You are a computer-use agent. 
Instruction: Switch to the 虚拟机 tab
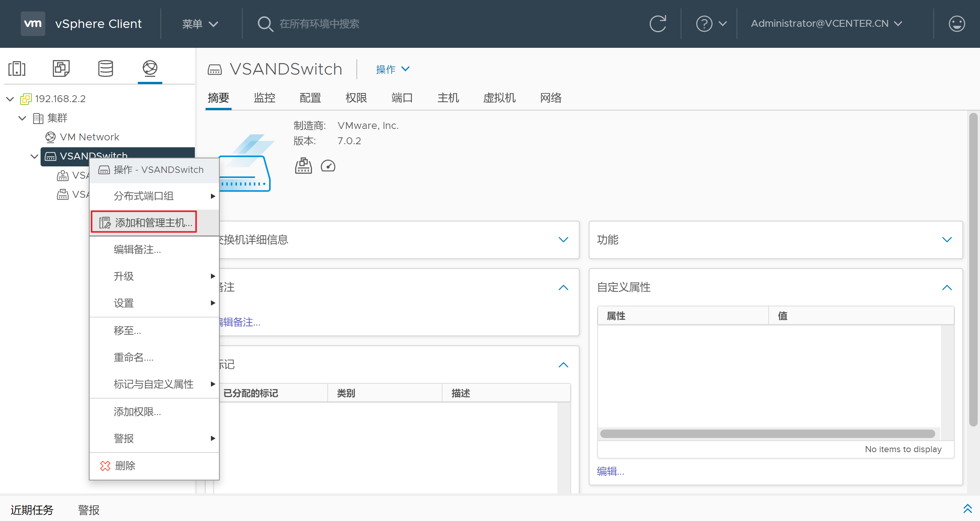tap(500, 98)
